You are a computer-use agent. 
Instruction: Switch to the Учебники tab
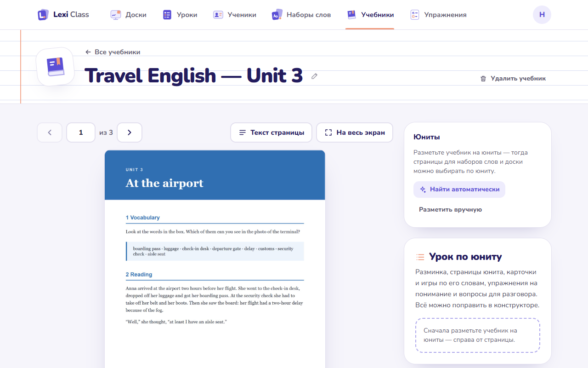click(370, 15)
